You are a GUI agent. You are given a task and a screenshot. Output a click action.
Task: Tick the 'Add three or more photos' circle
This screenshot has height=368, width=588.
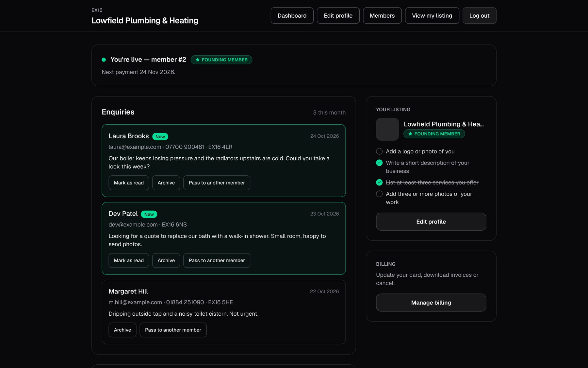[x=379, y=194]
